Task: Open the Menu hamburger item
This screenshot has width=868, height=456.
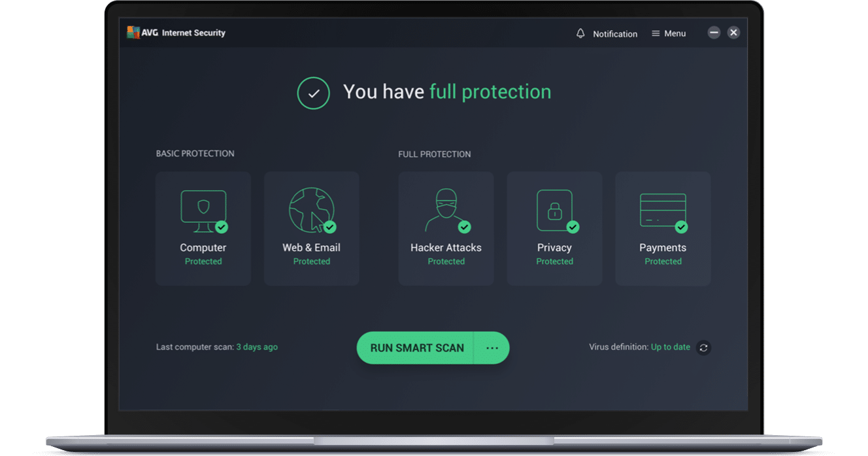Action: [669, 33]
